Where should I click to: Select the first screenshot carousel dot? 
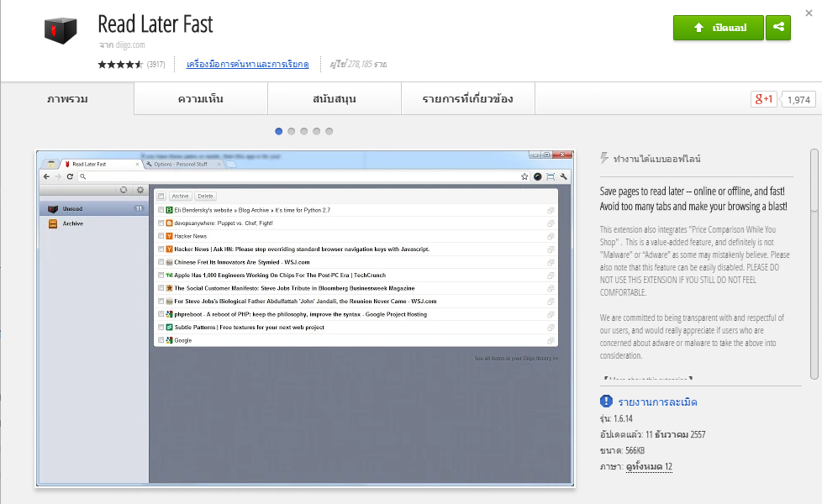(x=279, y=132)
